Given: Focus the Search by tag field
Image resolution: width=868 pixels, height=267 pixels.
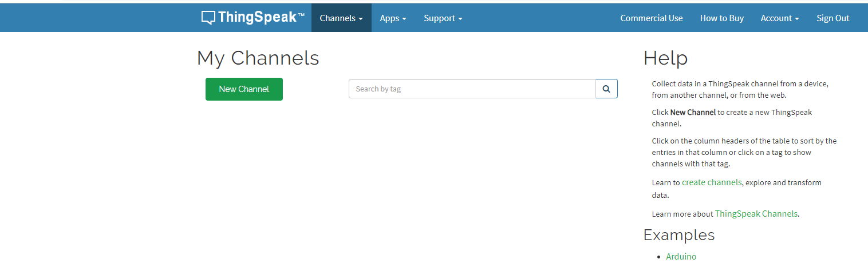Looking at the screenshot, I should [x=472, y=89].
